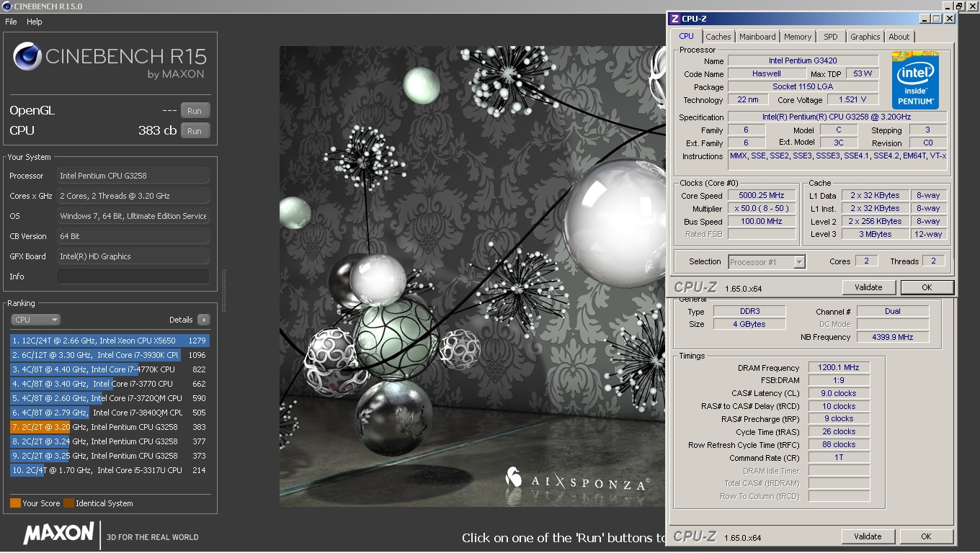Click the orange Your Score legend swatch
Screen dimensions: 980x553
[x=15, y=503]
